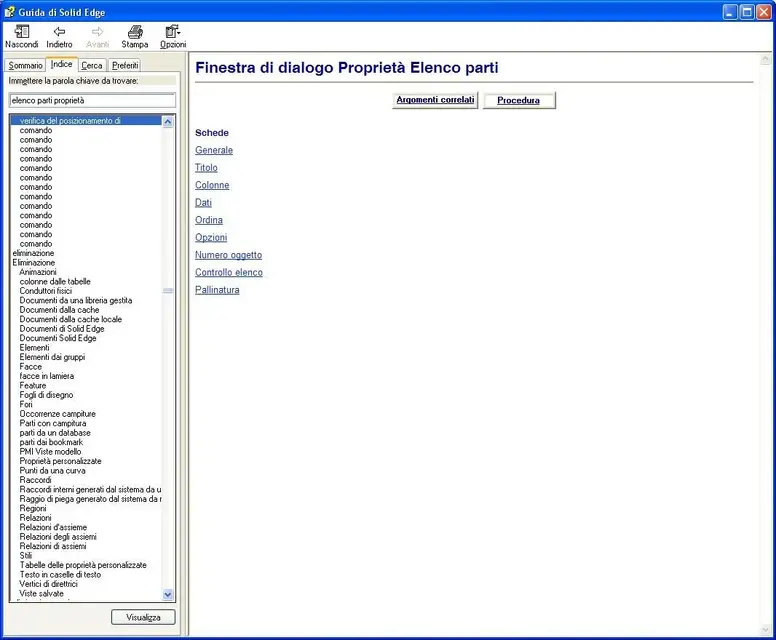This screenshot has width=776, height=640.
Task: Select 'colonne dalle tabelle' entry
Action: 55,281
